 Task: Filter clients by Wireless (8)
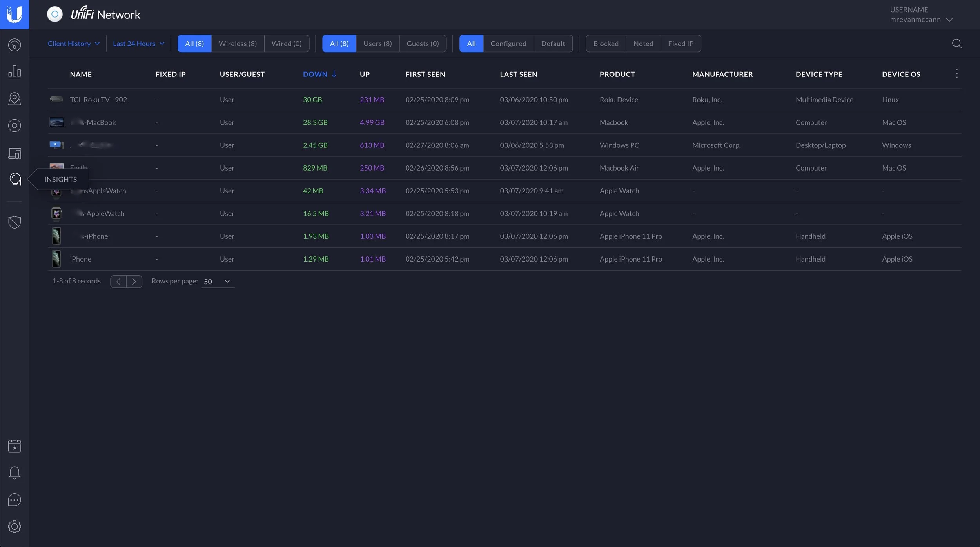tap(237, 43)
